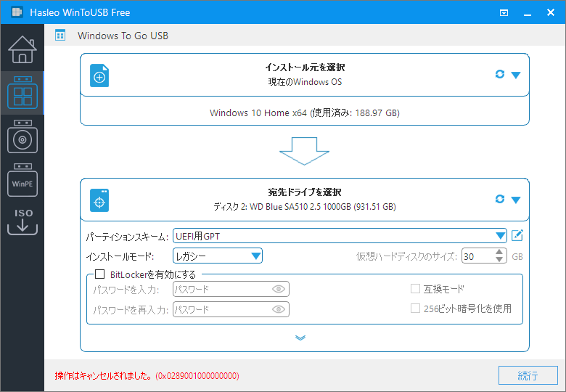Click the ディスク 2: WD Blue SA510 text
566x392 pixels.
(305, 207)
